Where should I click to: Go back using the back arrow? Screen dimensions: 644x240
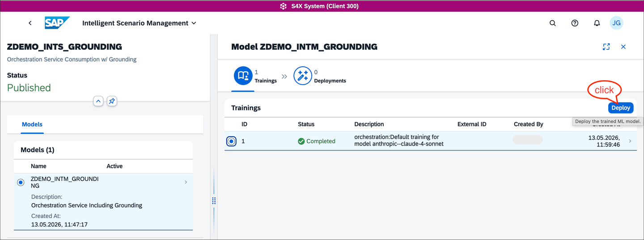pyautogui.click(x=30, y=23)
